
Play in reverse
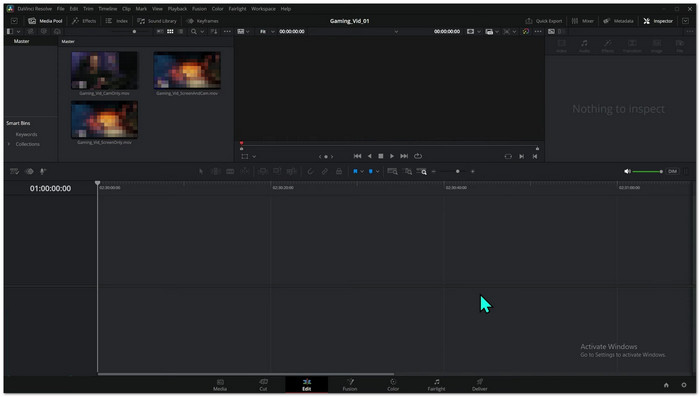tap(369, 156)
